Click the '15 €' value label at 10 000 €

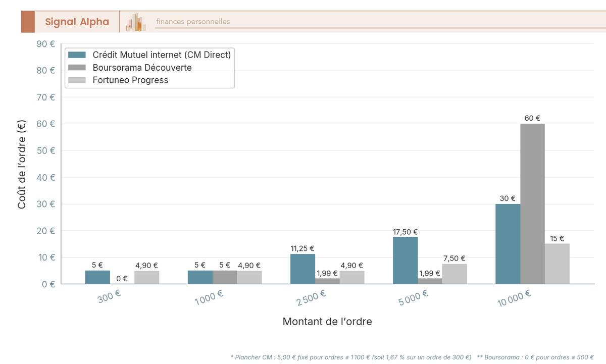tap(557, 238)
